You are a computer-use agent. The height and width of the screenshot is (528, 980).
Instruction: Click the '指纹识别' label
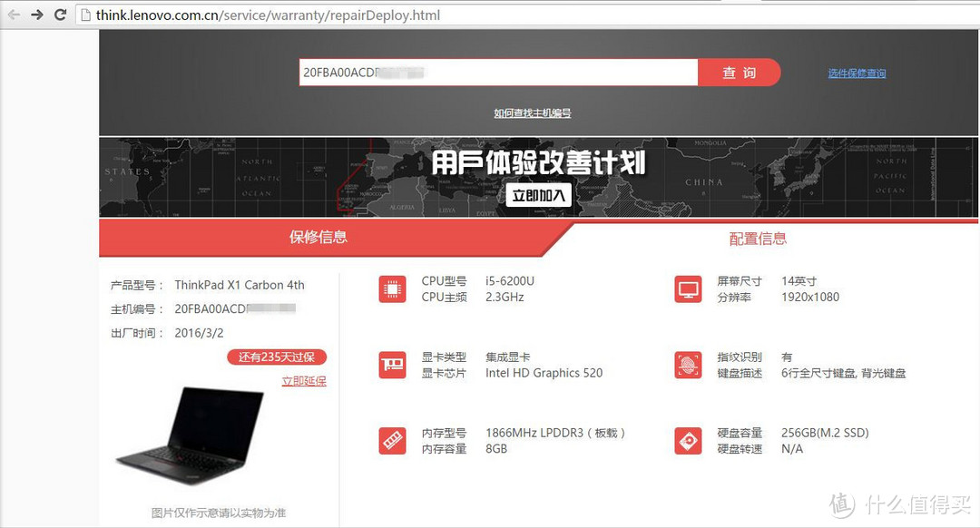pyautogui.click(x=740, y=357)
